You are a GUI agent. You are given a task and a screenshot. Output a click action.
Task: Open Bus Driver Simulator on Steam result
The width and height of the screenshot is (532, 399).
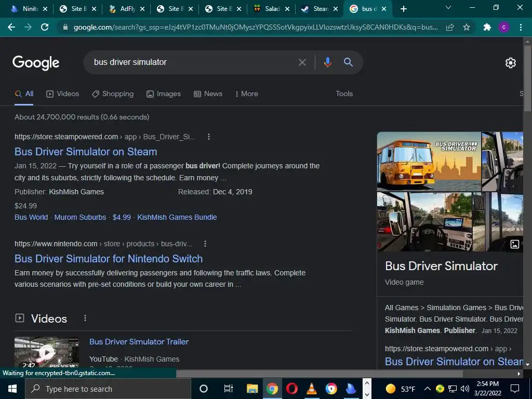point(86,152)
